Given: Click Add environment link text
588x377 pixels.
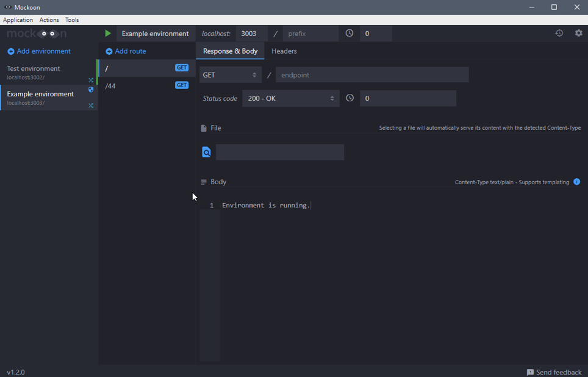Looking at the screenshot, I should coord(43,51).
